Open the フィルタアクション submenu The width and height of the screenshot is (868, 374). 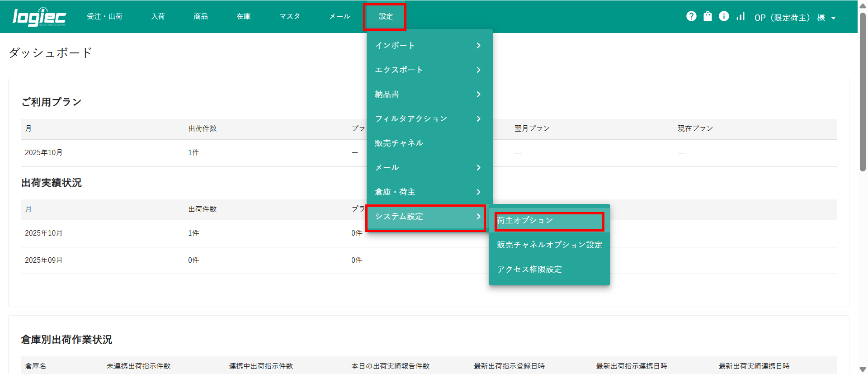[x=428, y=118]
